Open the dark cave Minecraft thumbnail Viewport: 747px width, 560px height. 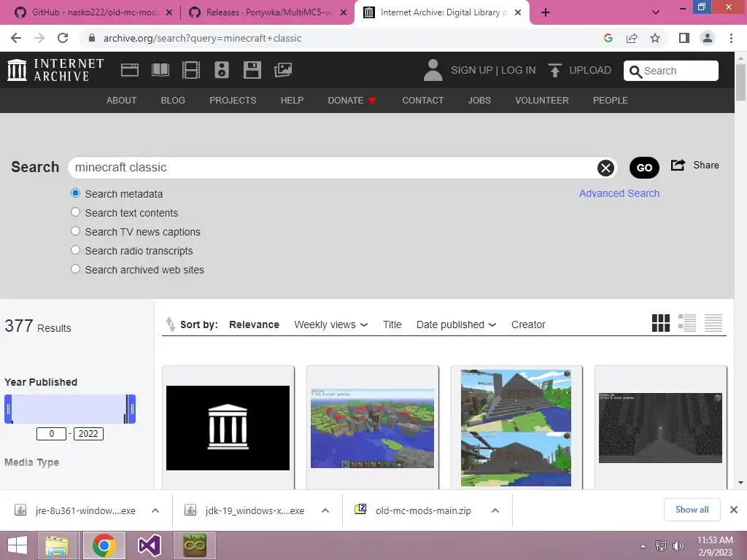(660, 428)
